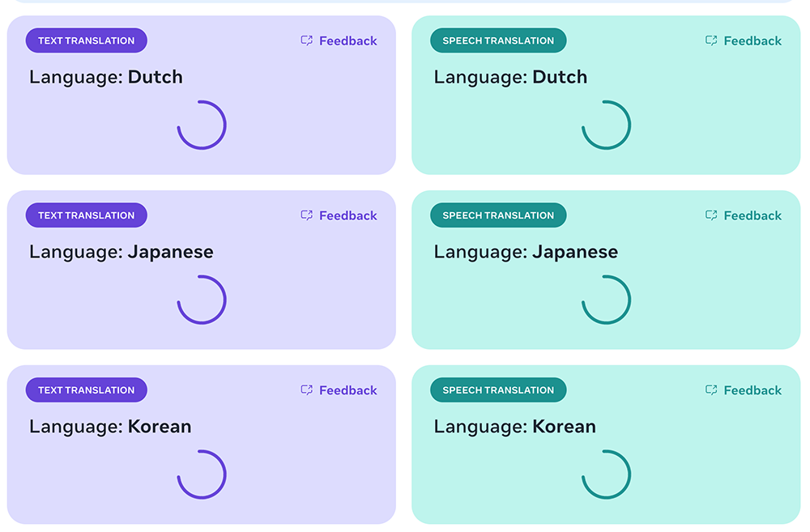Click the Language: Korean heading in speech card

point(514,427)
